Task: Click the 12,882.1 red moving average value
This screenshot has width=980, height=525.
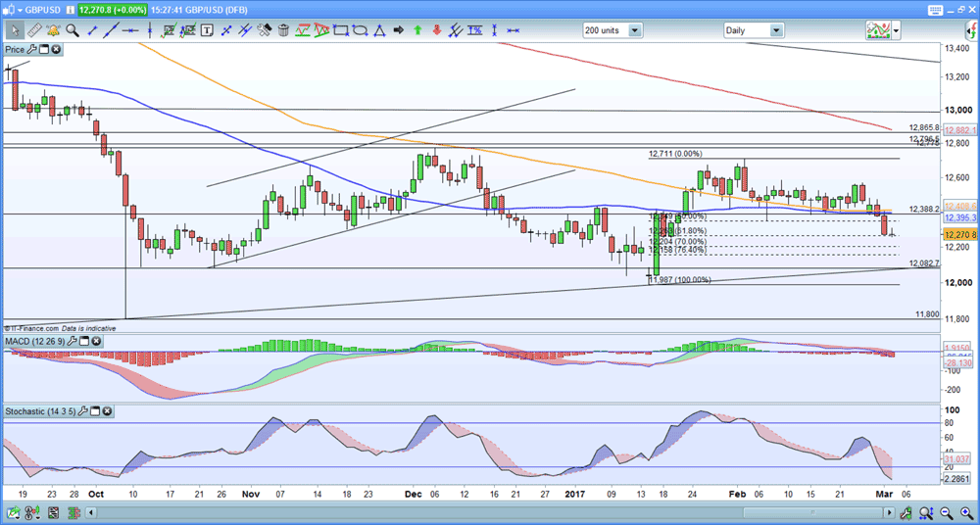Action: pyautogui.click(x=960, y=130)
